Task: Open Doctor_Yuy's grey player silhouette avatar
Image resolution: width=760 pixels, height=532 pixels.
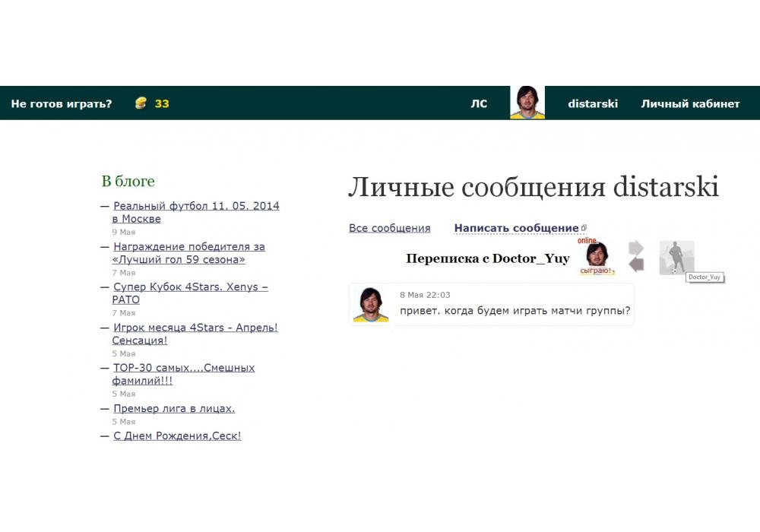Action: (x=676, y=258)
